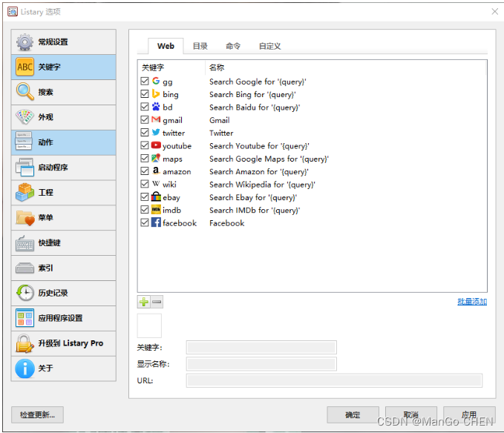Screen dimensions: 504x433
Task: Open the 关于 info icon section
Action: [25, 368]
